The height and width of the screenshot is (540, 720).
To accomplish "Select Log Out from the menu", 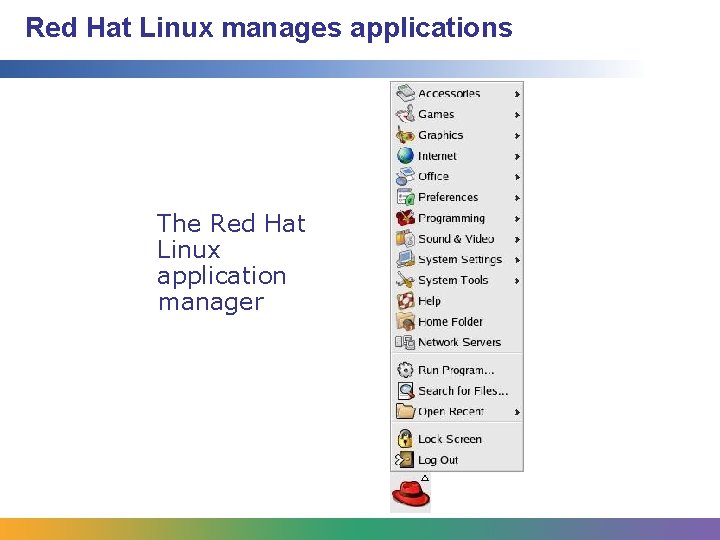I will click(x=457, y=460).
